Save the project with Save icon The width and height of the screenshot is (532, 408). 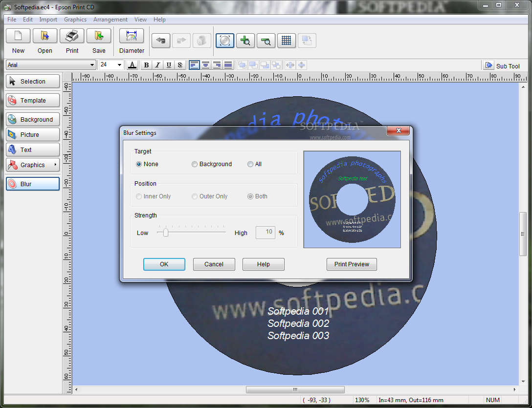[x=99, y=36]
